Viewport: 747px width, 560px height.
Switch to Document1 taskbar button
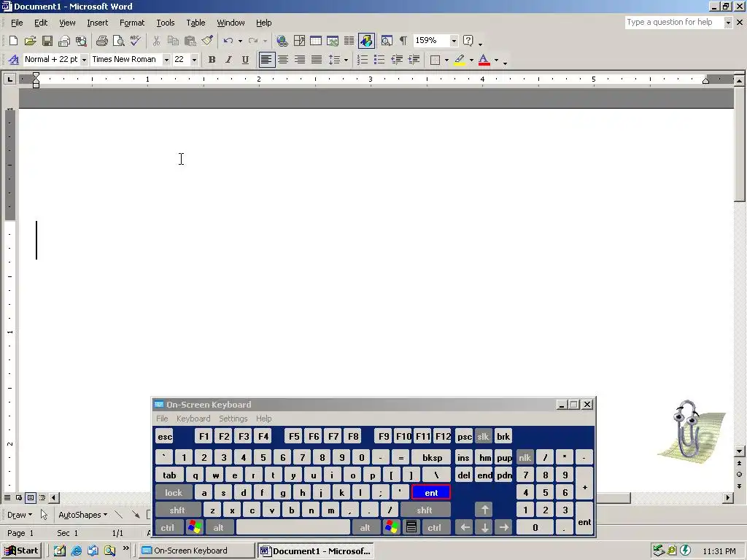tap(315, 551)
